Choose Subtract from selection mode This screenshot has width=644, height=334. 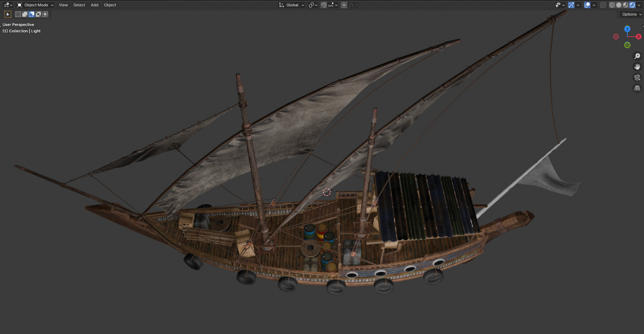coord(32,14)
